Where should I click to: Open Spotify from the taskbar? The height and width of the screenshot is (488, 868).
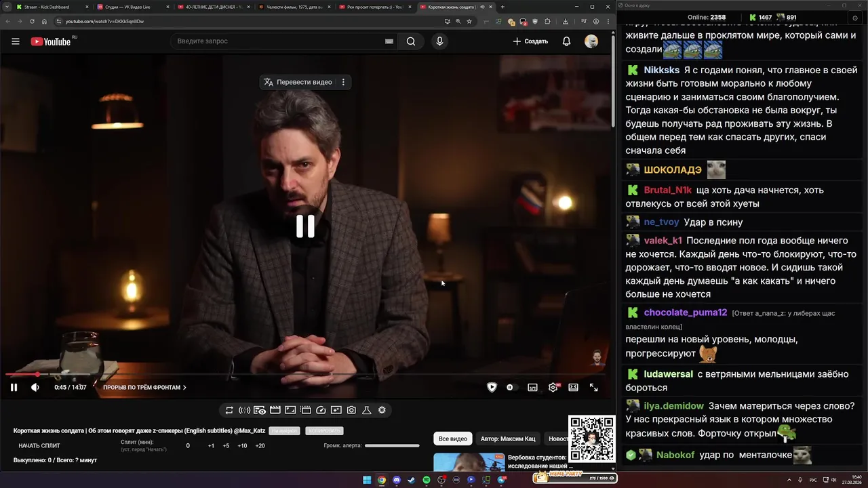point(426,480)
